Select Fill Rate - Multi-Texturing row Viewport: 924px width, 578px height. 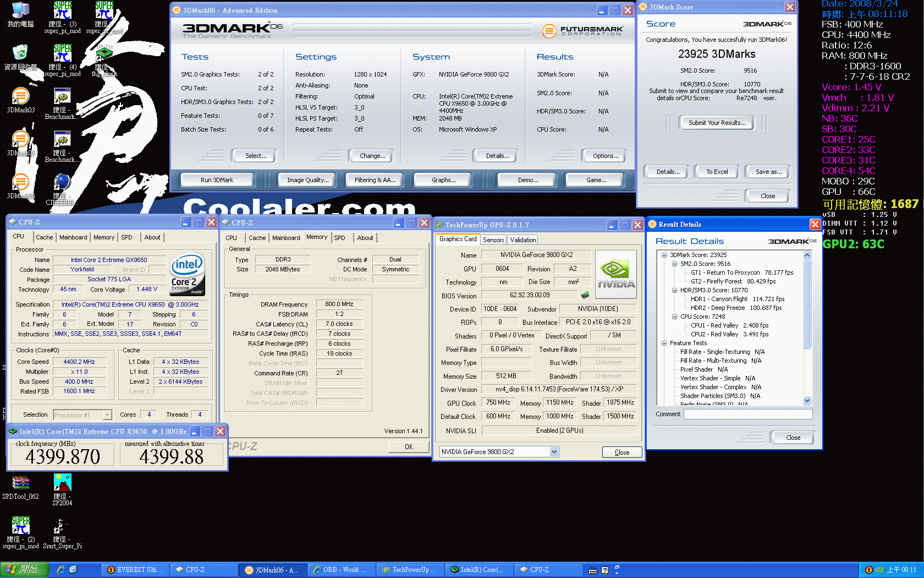[x=721, y=361]
